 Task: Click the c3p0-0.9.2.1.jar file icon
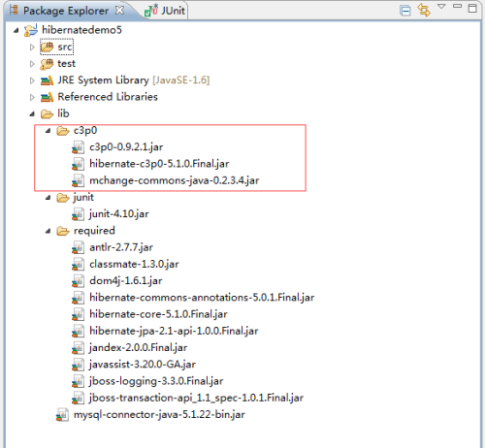coord(78,147)
